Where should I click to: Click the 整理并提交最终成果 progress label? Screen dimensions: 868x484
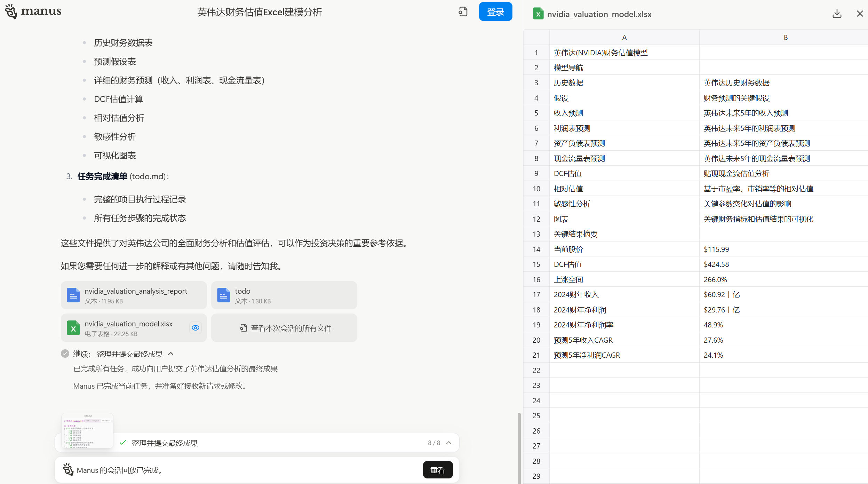165,443
